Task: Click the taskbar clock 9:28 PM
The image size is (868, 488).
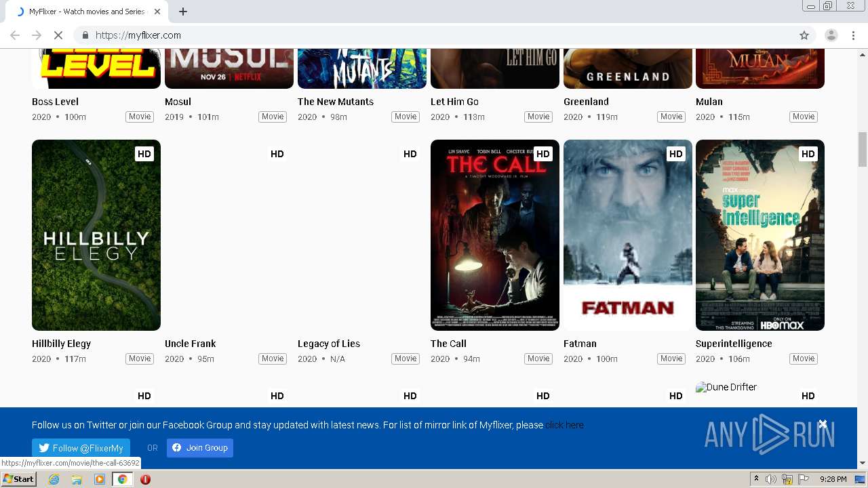Action: coord(833,479)
